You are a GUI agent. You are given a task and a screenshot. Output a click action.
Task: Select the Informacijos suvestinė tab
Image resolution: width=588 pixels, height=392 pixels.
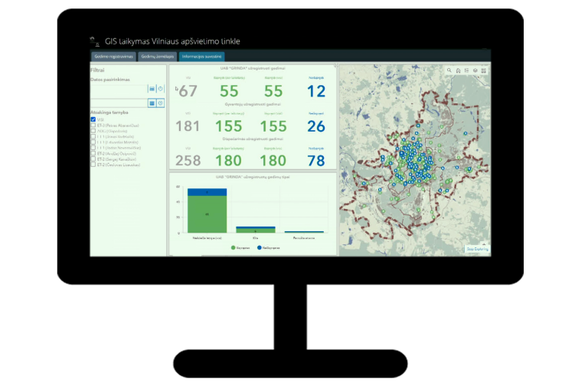coord(202,57)
